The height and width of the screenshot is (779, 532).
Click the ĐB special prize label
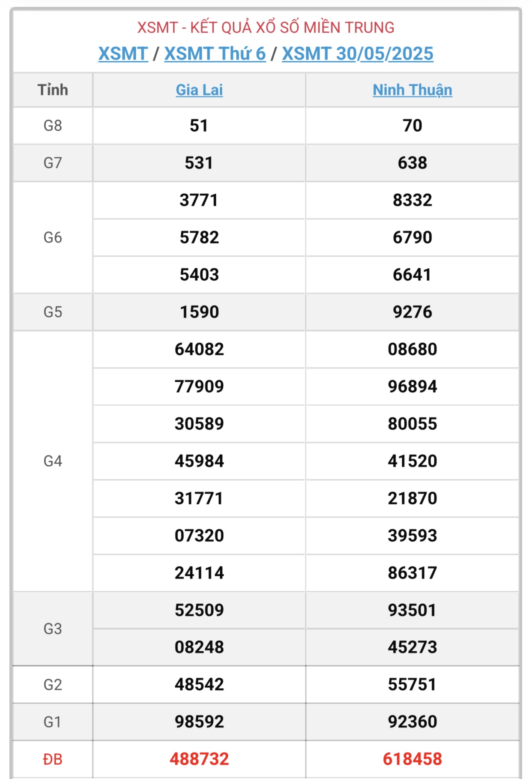[x=53, y=759]
